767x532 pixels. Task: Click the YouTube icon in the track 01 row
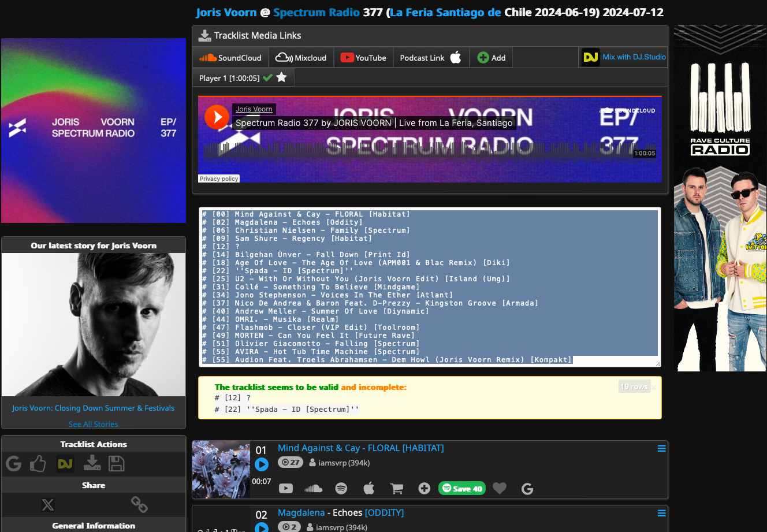pos(286,489)
